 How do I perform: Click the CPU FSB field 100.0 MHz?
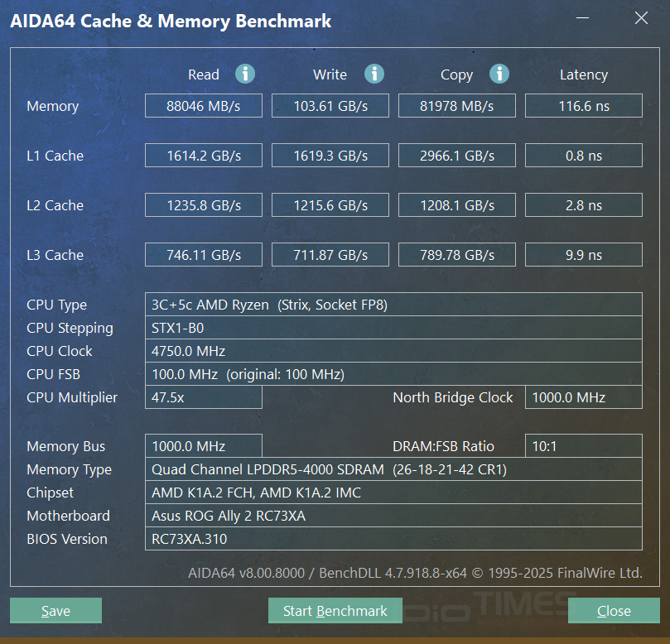pyautogui.click(x=393, y=374)
